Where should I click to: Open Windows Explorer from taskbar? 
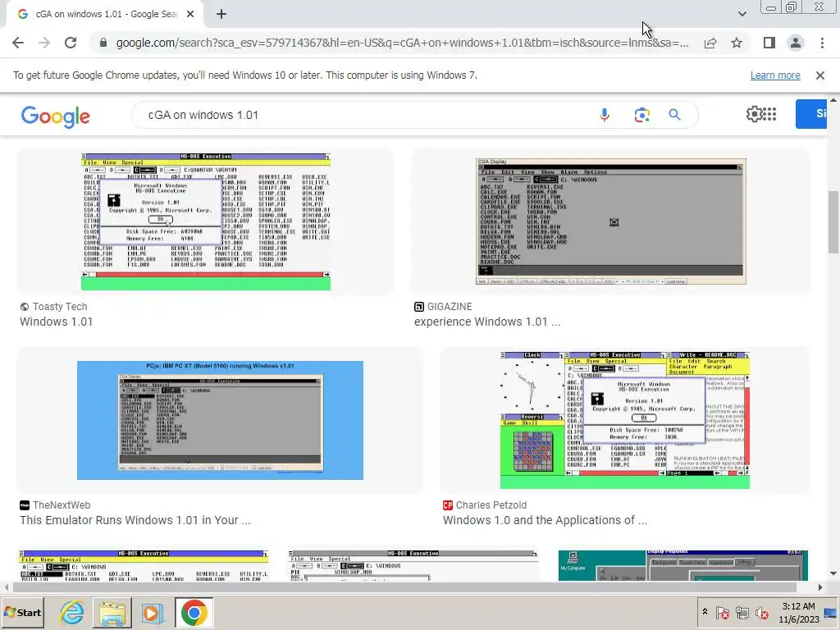pyautogui.click(x=112, y=613)
